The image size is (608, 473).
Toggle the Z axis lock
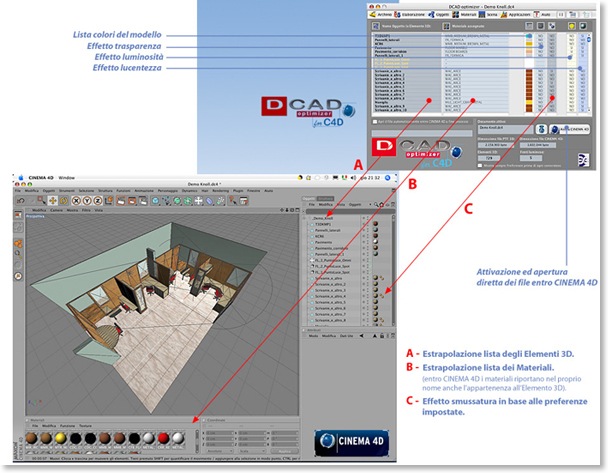click(x=98, y=201)
